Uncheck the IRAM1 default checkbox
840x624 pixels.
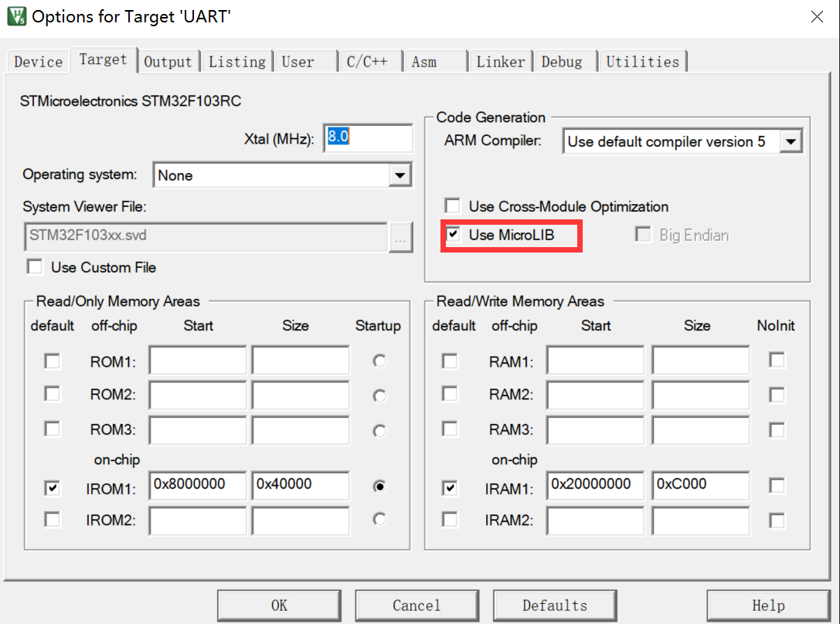pyautogui.click(x=450, y=488)
